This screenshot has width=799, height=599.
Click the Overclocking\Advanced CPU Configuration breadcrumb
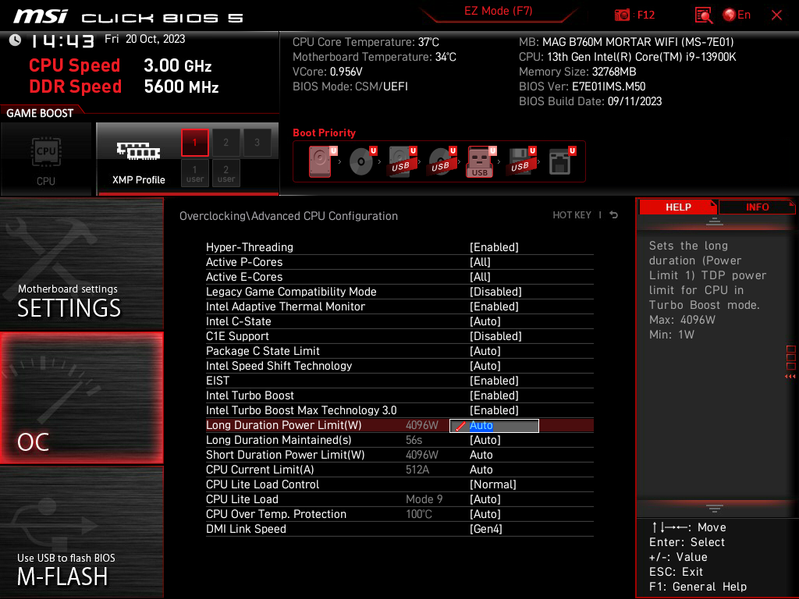[x=288, y=216]
